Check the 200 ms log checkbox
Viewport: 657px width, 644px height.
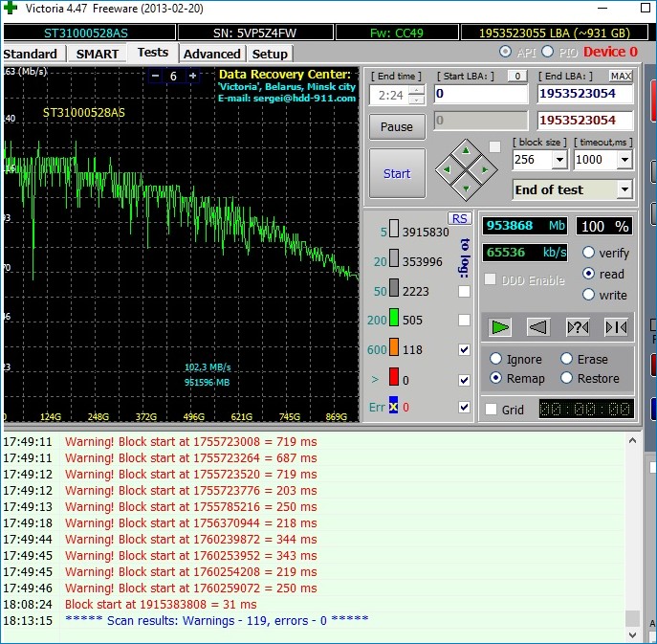[464, 321]
